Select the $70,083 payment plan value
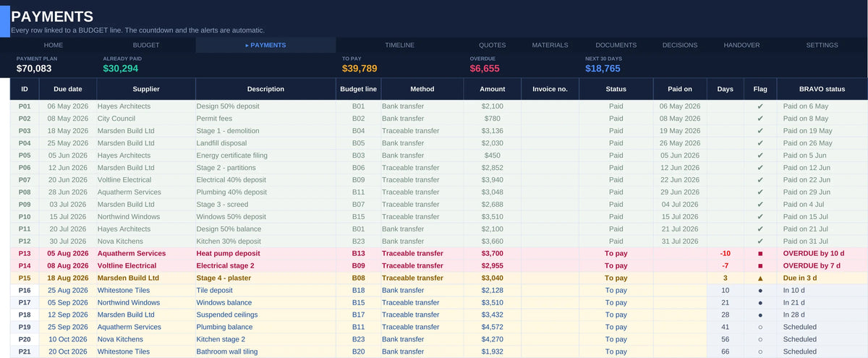Viewport: 868px width, 358px height. 34,69
